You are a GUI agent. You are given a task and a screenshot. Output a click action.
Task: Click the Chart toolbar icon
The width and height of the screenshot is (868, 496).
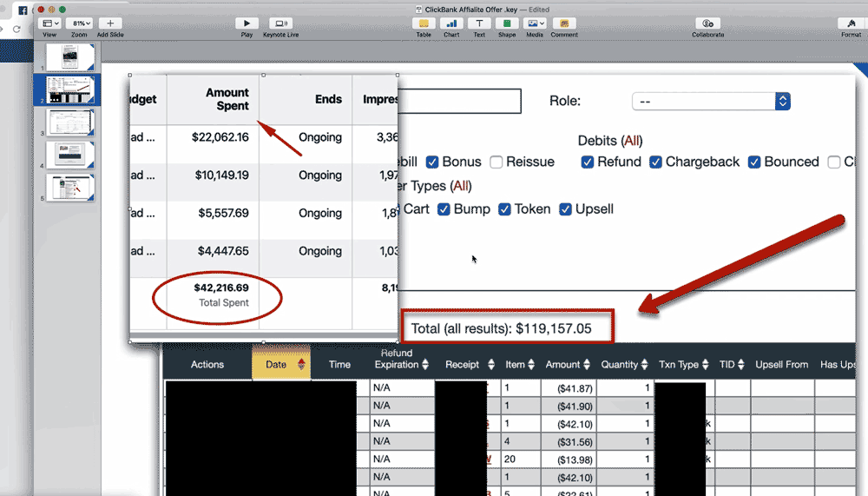pos(451,23)
